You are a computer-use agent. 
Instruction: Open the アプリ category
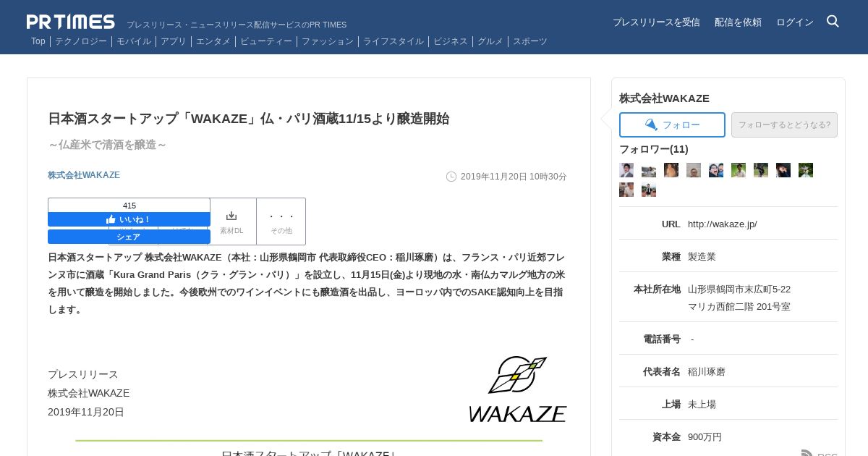point(174,41)
